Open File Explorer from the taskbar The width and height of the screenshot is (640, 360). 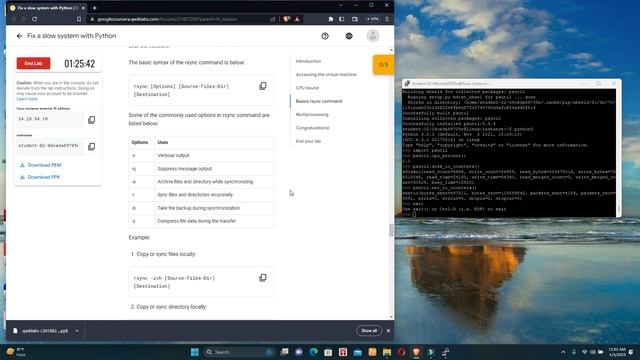387,352
